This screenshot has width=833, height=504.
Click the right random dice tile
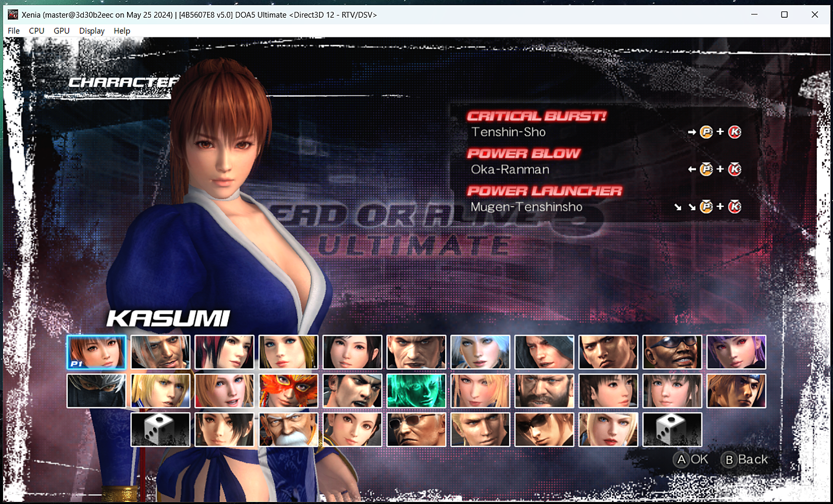673,430
